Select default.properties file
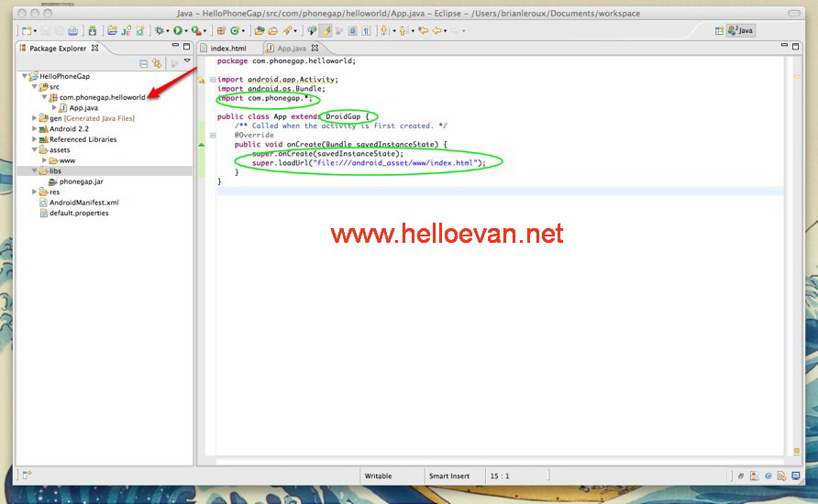818x504 pixels. coord(79,213)
